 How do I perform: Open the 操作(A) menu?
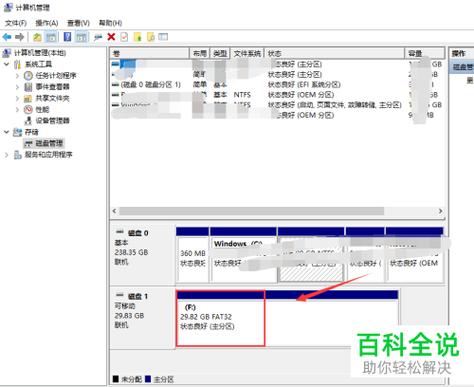coord(47,23)
